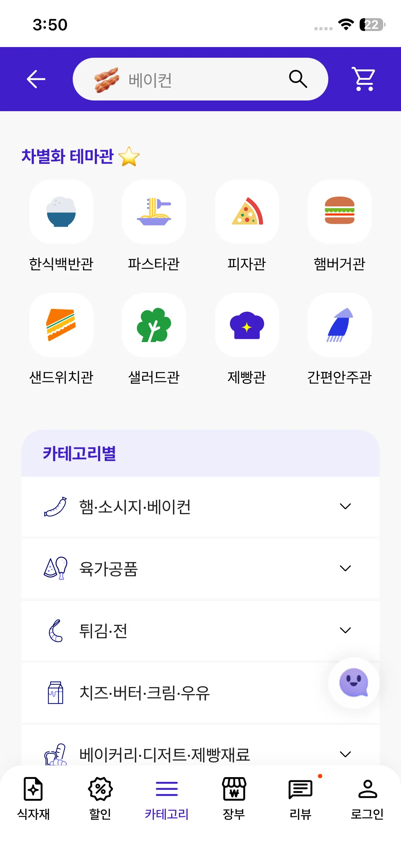401x868 pixels.
Task: Expand 베이커리·디저트·제빵재료 category
Action: [345, 754]
